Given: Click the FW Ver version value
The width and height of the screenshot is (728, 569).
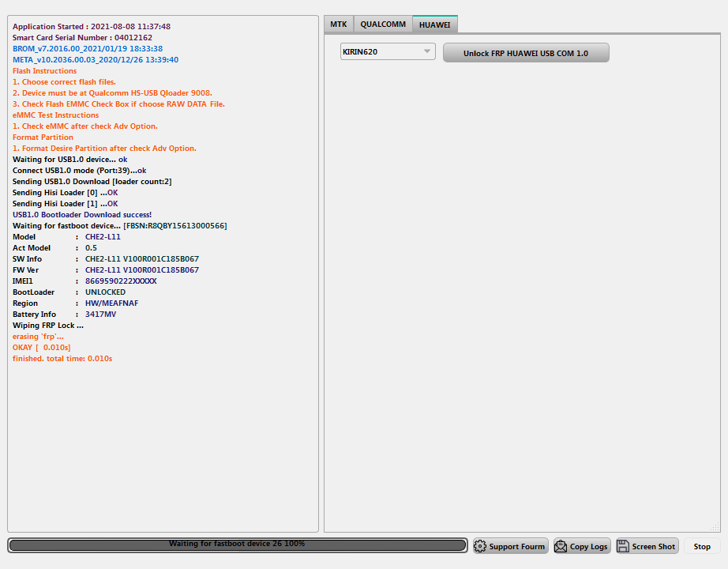Looking at the screenshot, I should [x=142, y=270].
